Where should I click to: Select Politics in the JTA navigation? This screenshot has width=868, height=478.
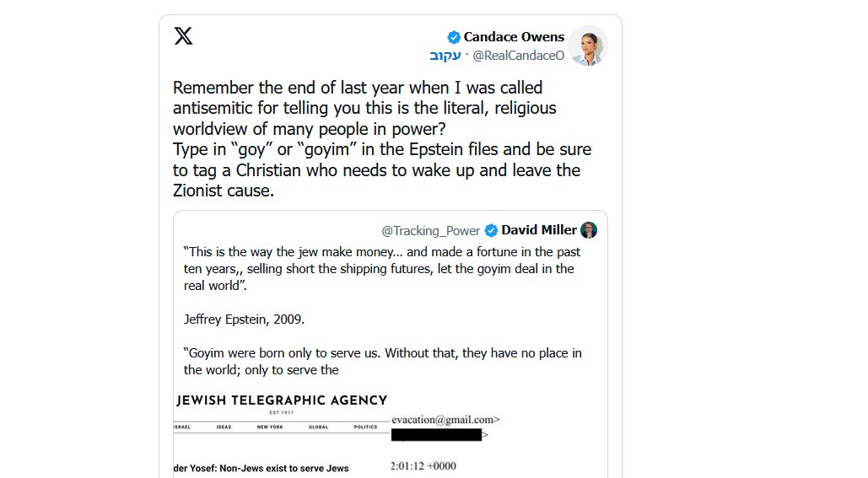(365, 427)
